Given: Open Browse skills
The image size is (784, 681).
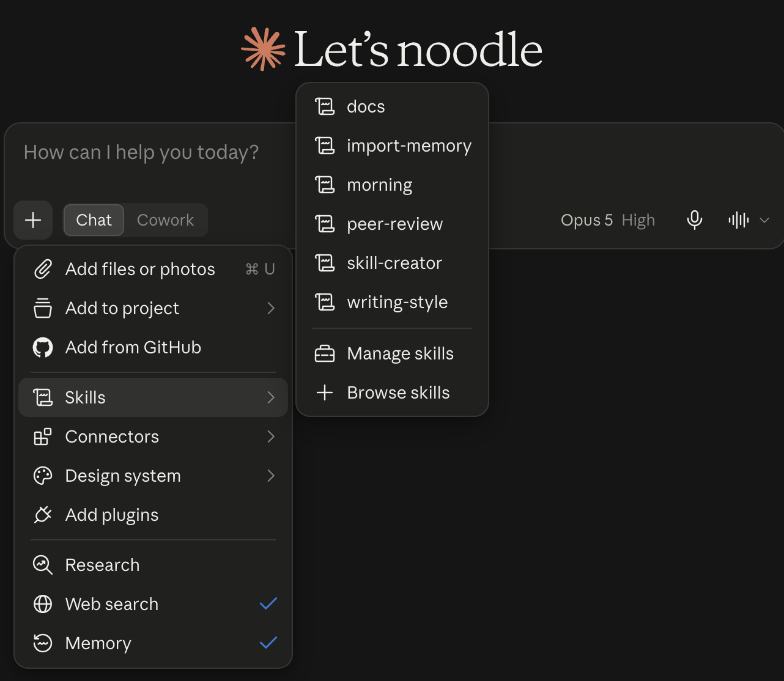Looking at the screenshot, I should click(392, 392).
